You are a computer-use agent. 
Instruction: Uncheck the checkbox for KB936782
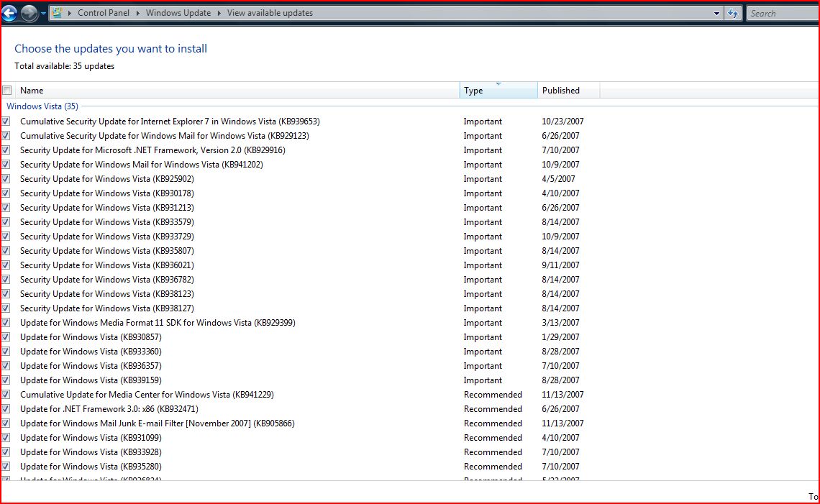tap(6, 280)
